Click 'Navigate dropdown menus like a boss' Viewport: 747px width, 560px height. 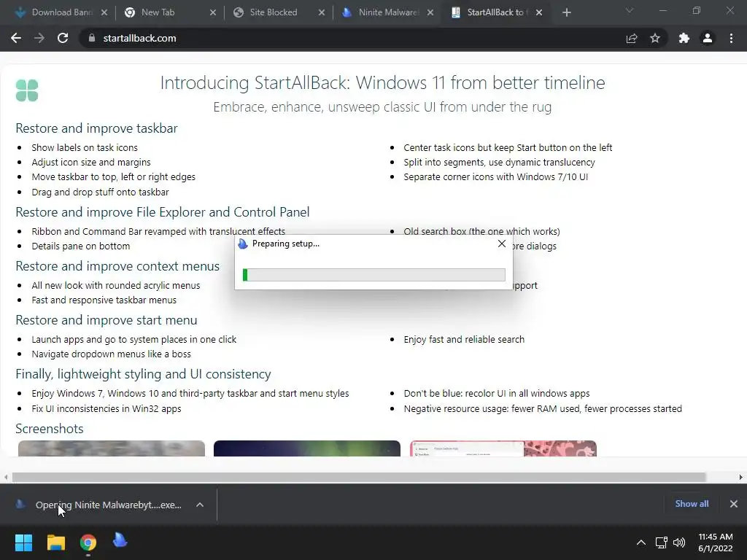point(111,354)
